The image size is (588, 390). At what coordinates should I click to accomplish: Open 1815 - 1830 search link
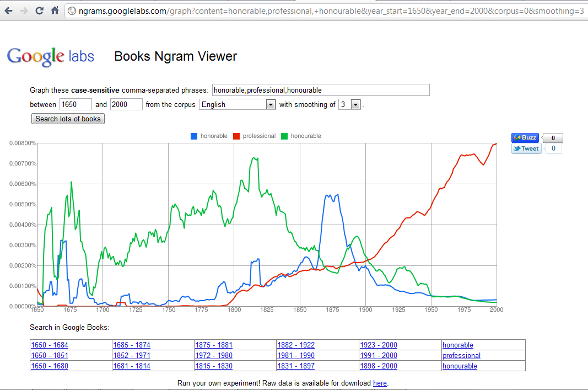coord(214,366)
